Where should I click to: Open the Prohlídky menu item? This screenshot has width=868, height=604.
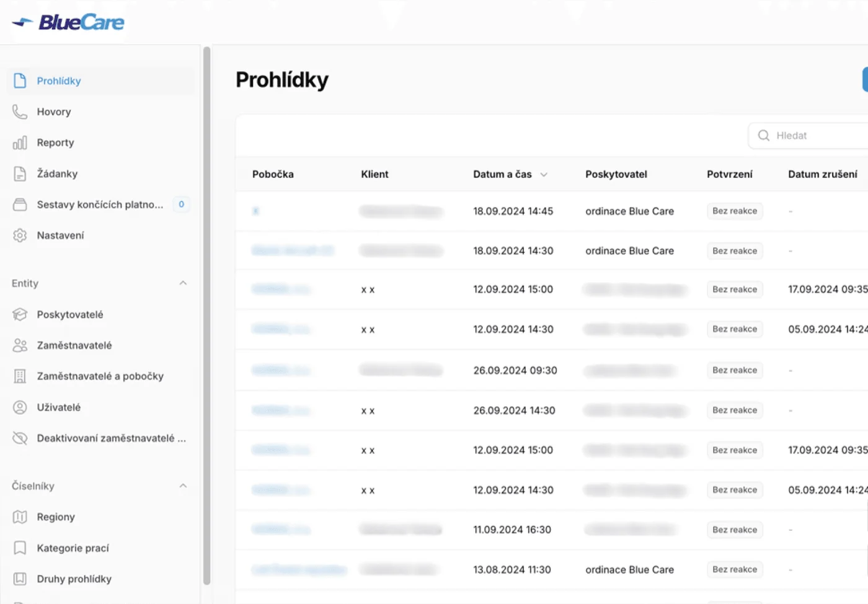pyautogui.click(x=100, y=81)
